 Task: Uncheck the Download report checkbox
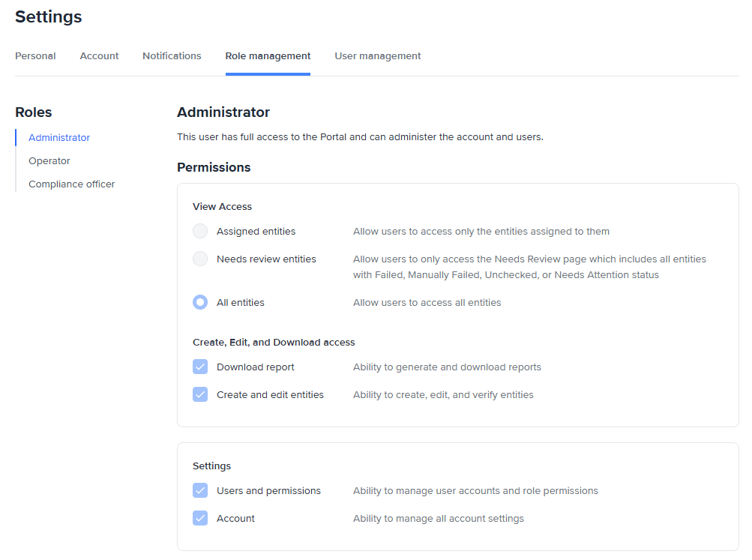200,367
